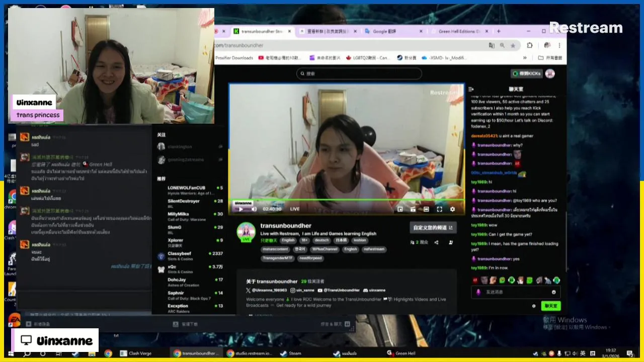Viewport: 644px width, 362px height.
Task: Open picture-in-picture on player
Action: tap(400, 209)
